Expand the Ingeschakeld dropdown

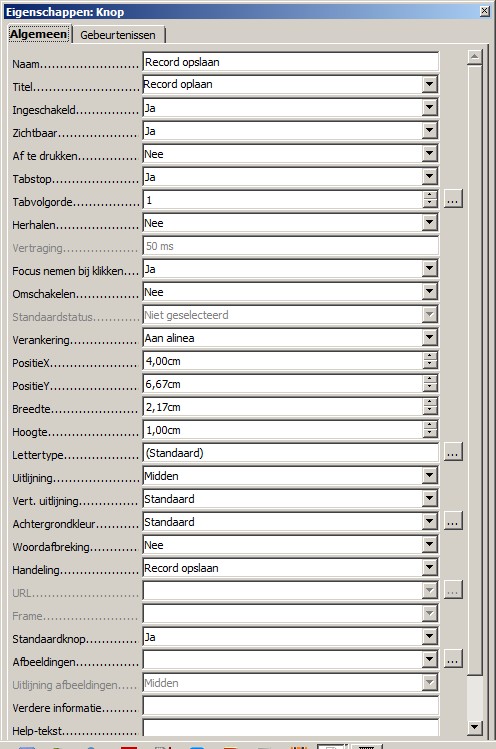430,107
